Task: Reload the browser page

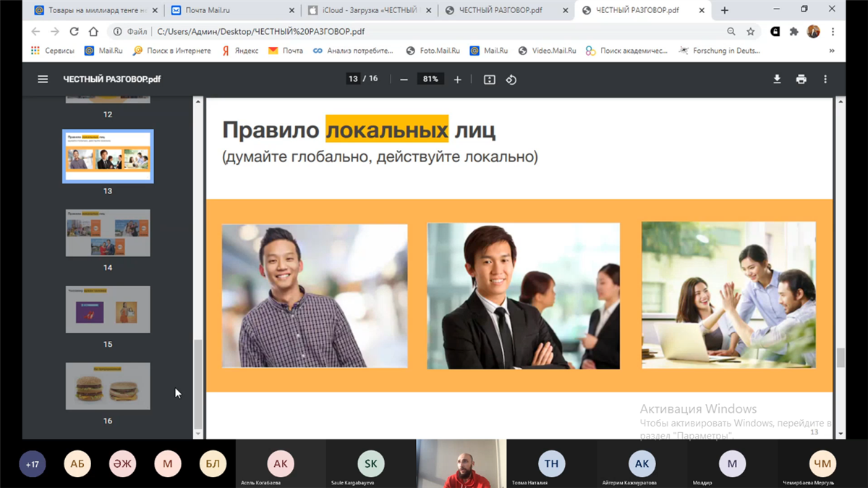Action: (x=74, y=32)
